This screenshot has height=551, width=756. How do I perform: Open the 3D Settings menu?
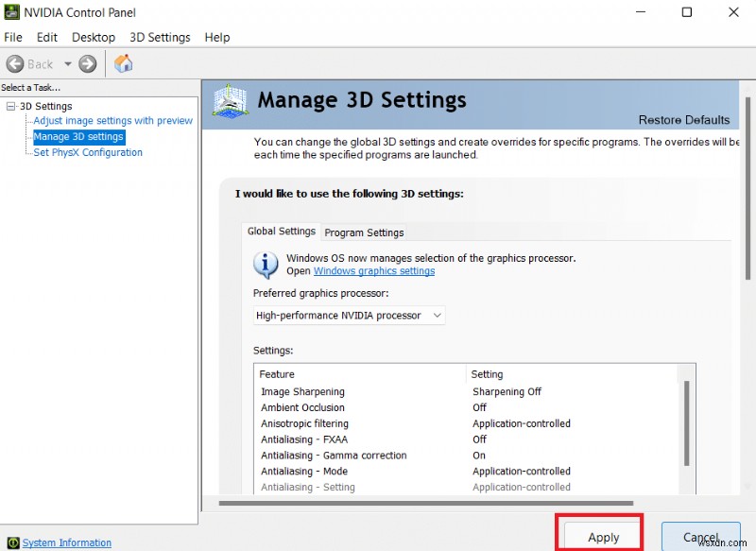tap(159, 37)
